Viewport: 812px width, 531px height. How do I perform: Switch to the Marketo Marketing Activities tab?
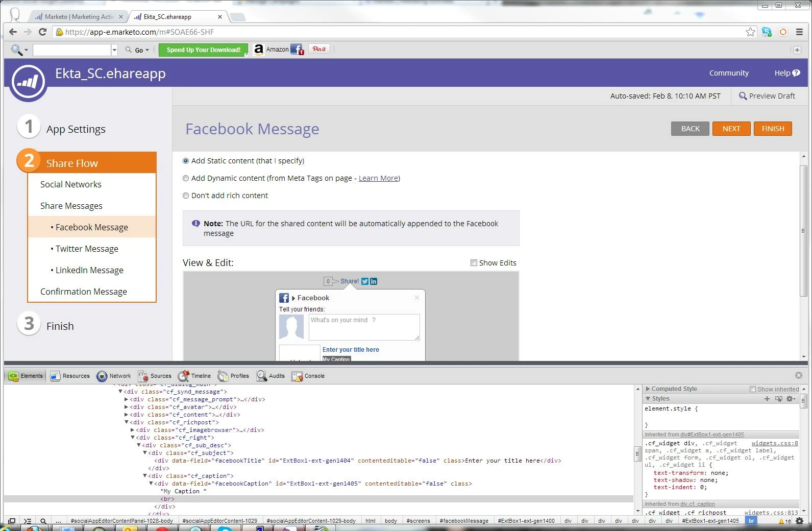(x=79, y=17)
